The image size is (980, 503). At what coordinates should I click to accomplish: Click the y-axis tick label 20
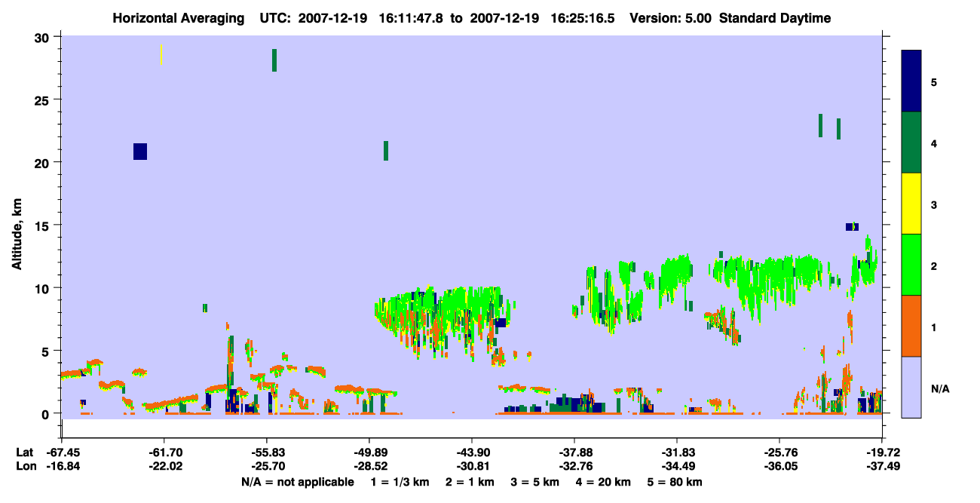click(44, 162)
